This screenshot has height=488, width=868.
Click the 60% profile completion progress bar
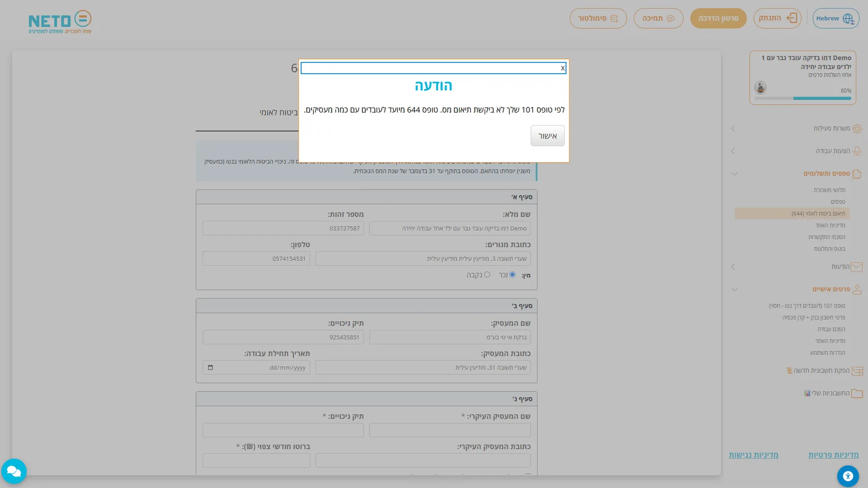[x=803, y=98]
